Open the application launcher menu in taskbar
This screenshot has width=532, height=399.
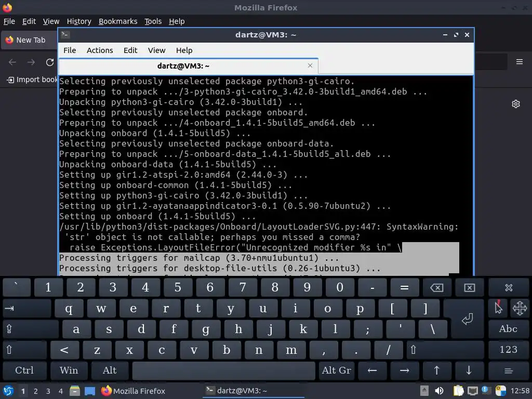(x=8, y=391)
